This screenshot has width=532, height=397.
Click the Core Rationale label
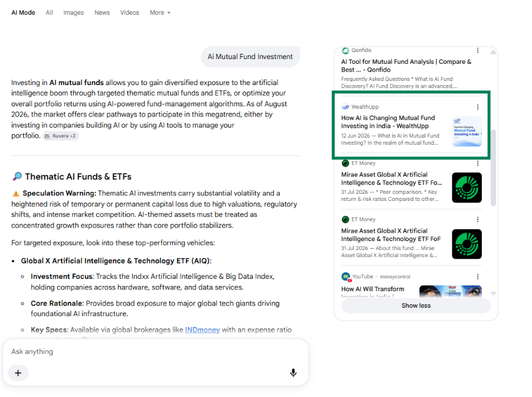point(57,303)
